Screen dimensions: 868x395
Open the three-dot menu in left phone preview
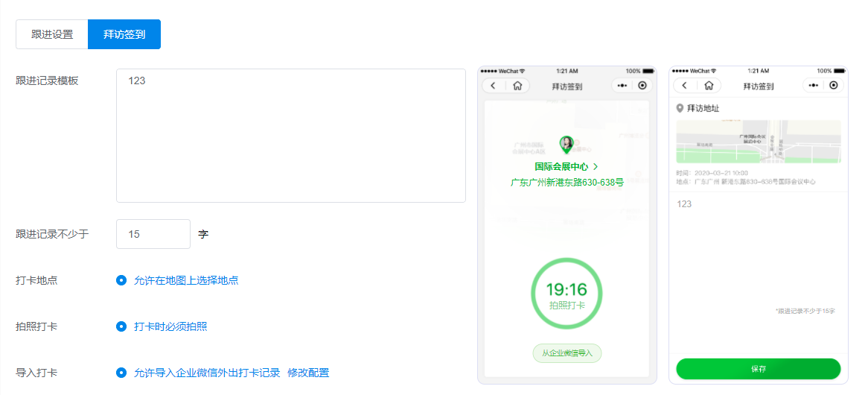point(622,86)
